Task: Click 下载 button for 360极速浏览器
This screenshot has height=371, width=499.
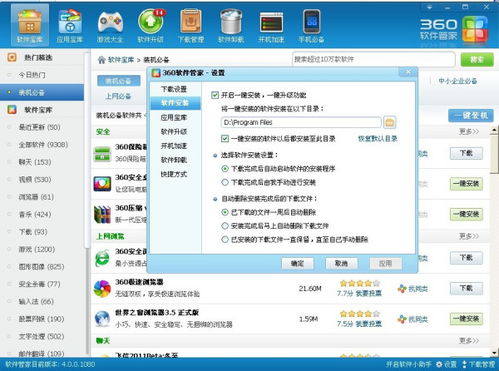Action: [x=466, y=288]
